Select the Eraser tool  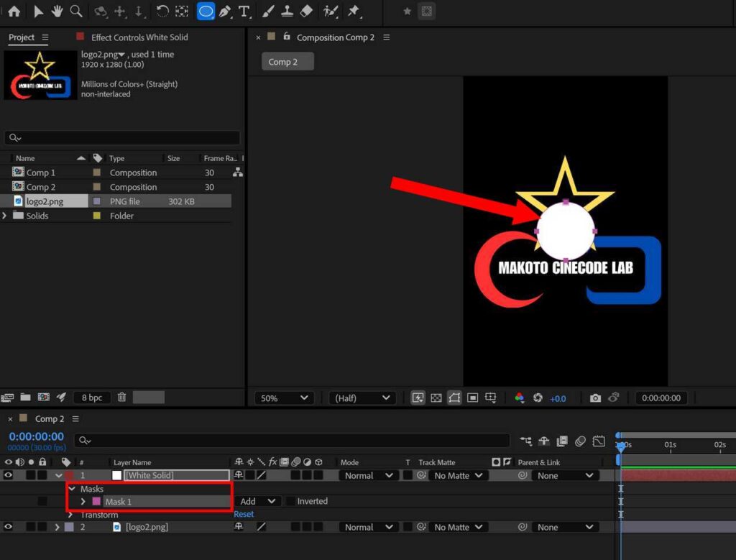[x=306, y=12]
